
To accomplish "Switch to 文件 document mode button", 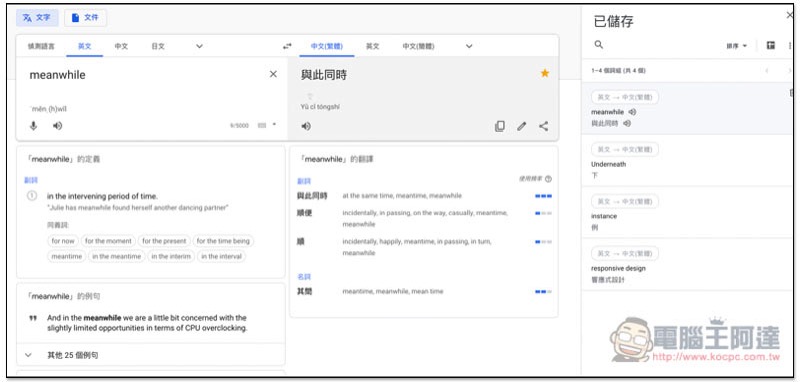I will [85, 18].
